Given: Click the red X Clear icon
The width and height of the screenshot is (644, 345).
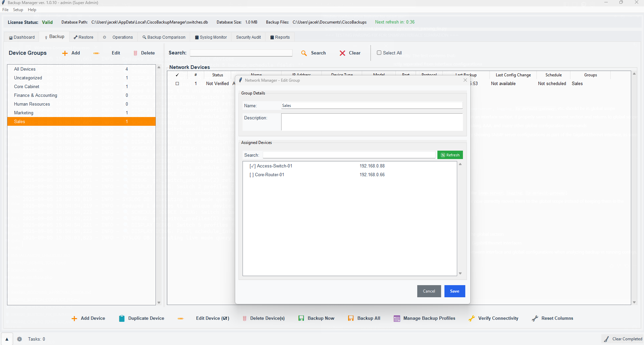Looking at the screenshot, I should [x=342, y=53].
